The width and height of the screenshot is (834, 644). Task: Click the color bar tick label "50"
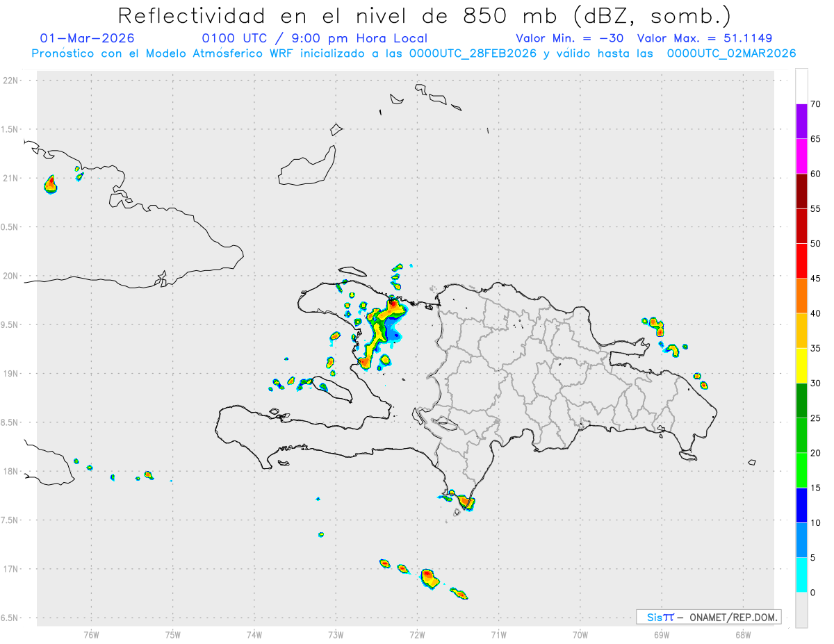[816, 243]
